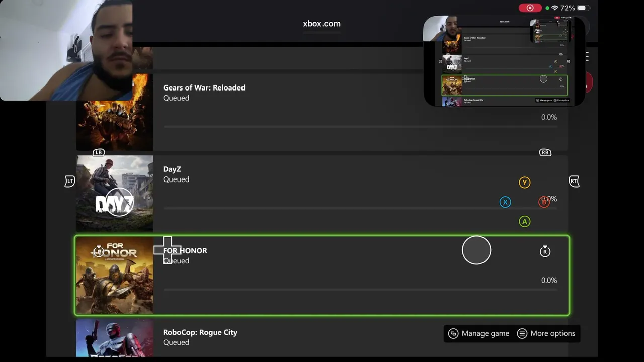Select the RoboCop: Rogue City cover art
Viewport: 644px width, 362px height.
[x=115, y=338]
